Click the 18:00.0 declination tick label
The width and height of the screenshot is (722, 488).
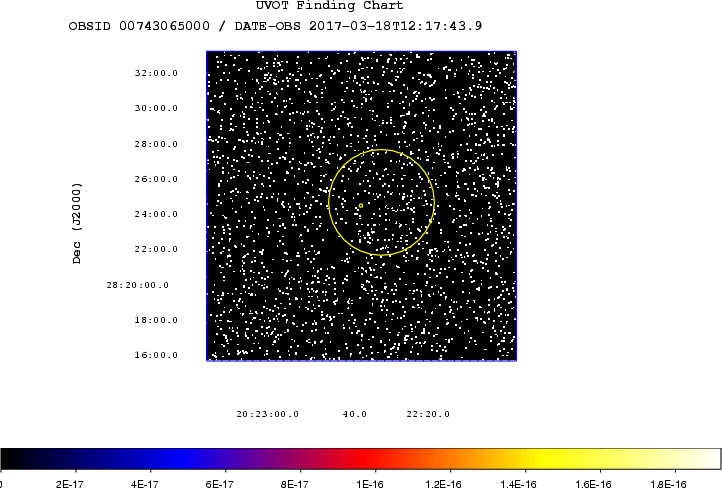point(156,320)
